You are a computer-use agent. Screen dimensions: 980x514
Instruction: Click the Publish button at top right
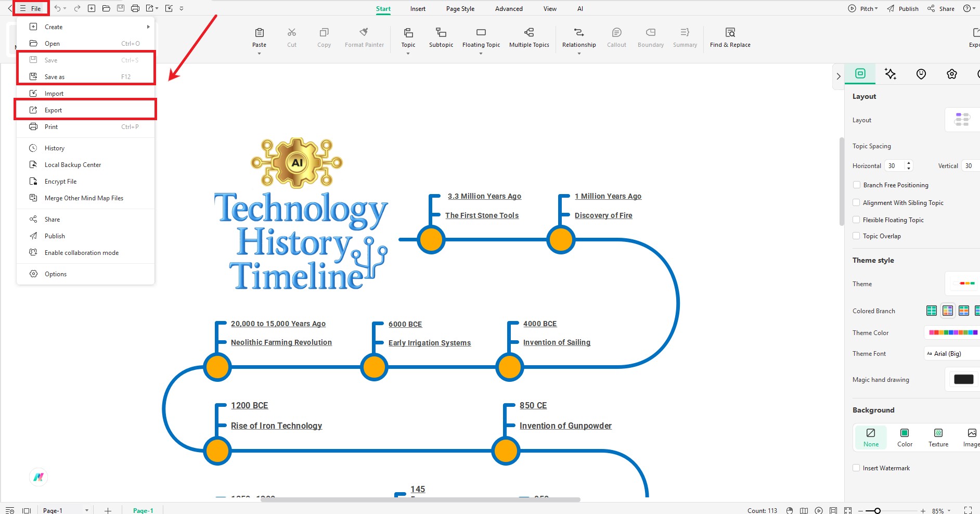pos(902,8)
